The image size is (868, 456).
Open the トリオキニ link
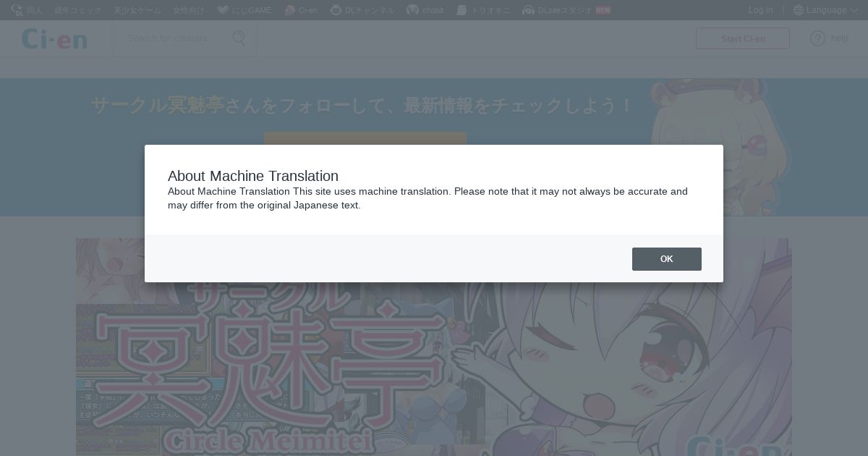tap(483, 10)
